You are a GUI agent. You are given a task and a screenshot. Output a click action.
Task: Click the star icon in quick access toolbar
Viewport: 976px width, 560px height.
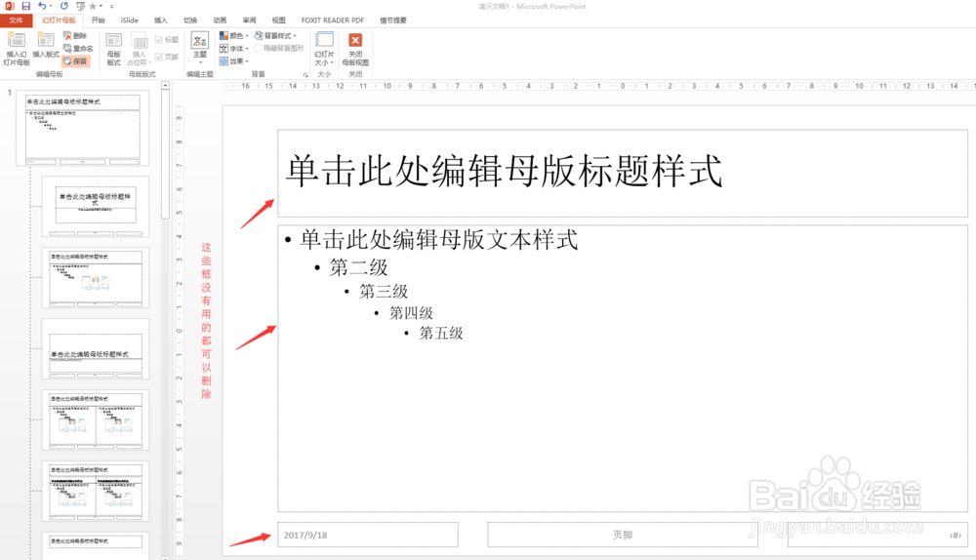click(93, 6)
